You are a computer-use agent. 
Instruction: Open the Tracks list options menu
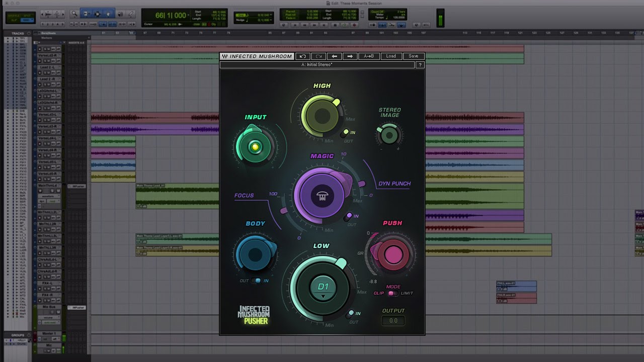click(x=29, y=33)
